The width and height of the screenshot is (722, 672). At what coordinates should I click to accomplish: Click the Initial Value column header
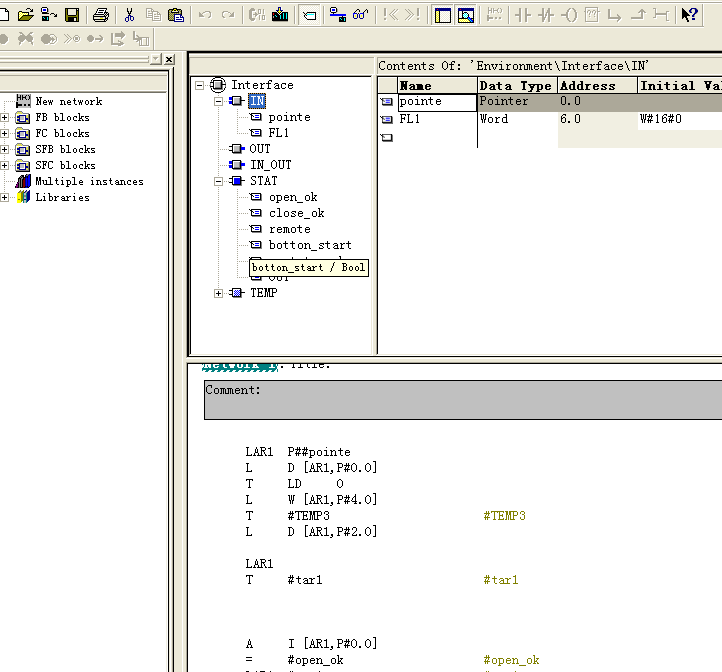680,86
